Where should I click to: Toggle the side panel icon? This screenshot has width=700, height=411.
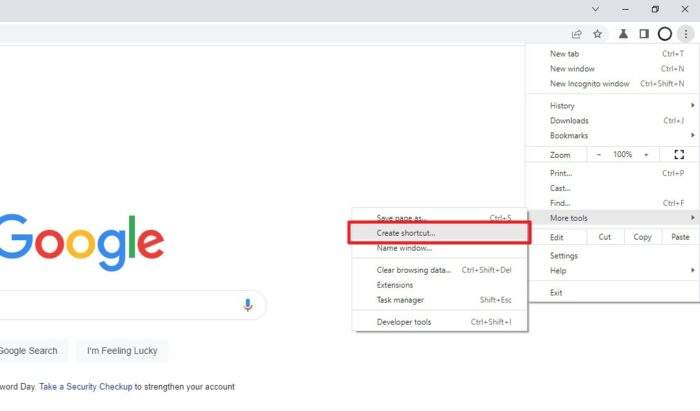644,34
